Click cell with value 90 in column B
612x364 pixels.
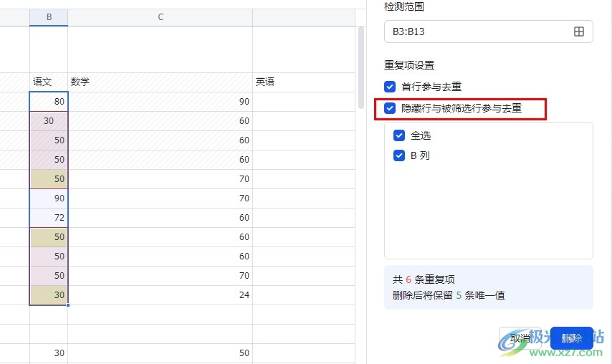pyautogui.click(x=49, y=198)
